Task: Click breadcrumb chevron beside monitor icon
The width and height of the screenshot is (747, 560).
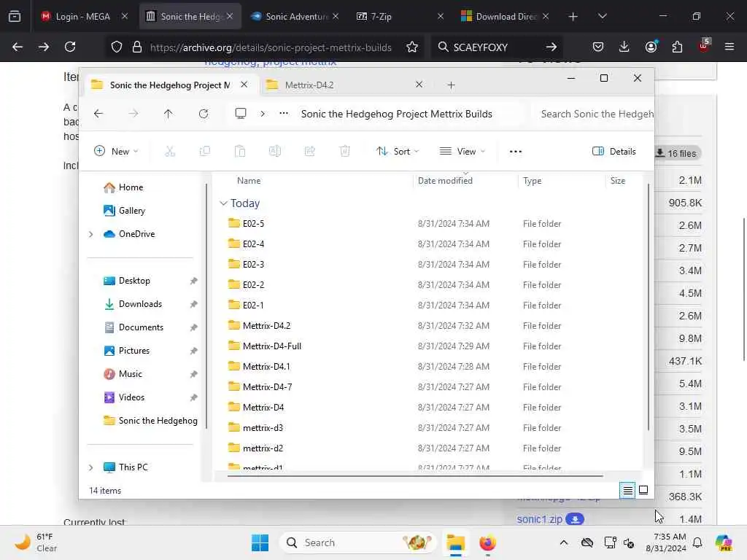Action: [x=263, y=113]
